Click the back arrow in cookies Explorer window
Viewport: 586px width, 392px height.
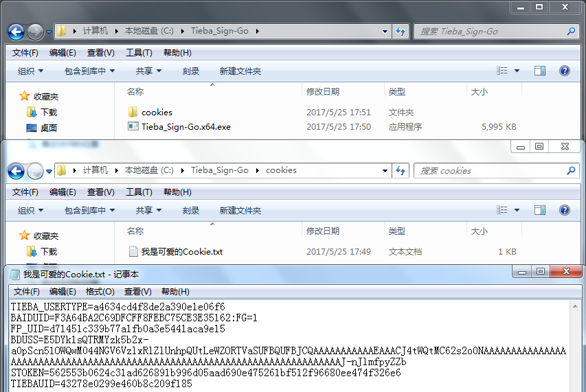(16, 171)
